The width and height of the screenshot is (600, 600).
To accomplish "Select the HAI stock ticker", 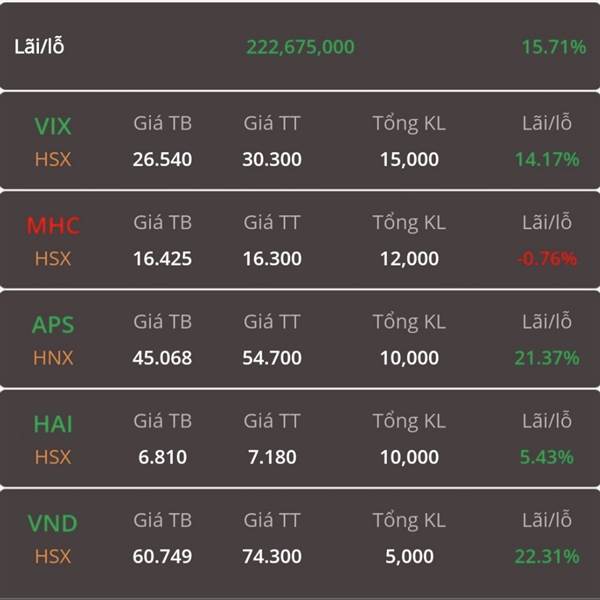I will [x=53, y=424].
